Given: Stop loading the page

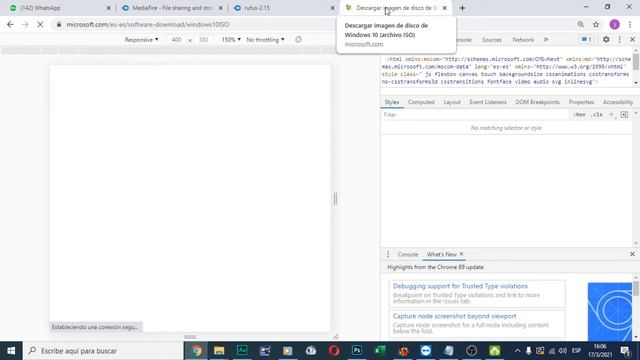Looking at the screenshot, I should click(40, 24).
